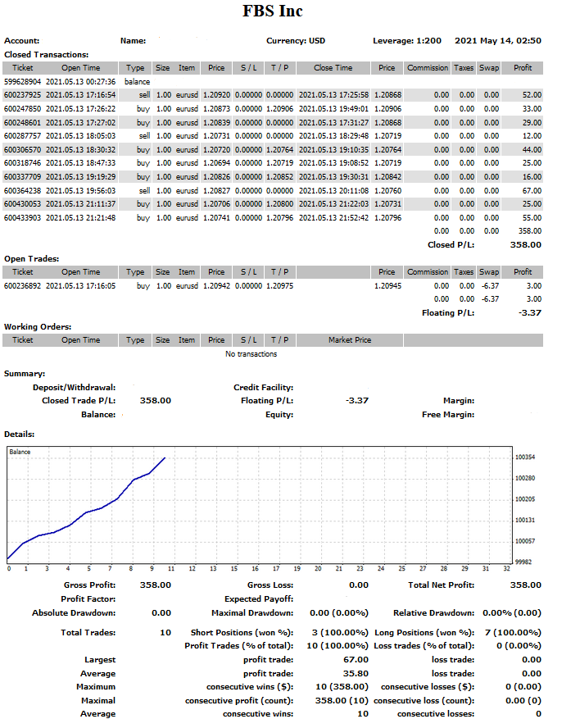This screenshot has height=728, width=571.
Task: Select close time "2021.05.13 19:49:01"
Action: [x=333, y=109]
